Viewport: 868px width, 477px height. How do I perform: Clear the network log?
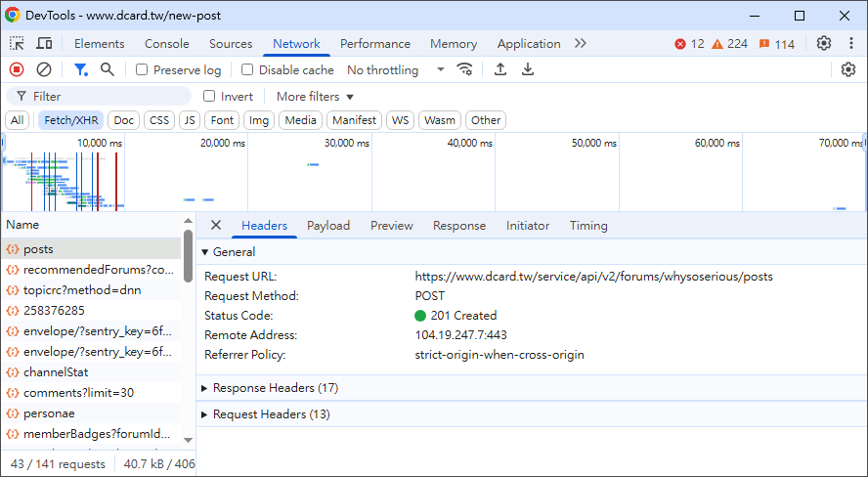(44, 69)
